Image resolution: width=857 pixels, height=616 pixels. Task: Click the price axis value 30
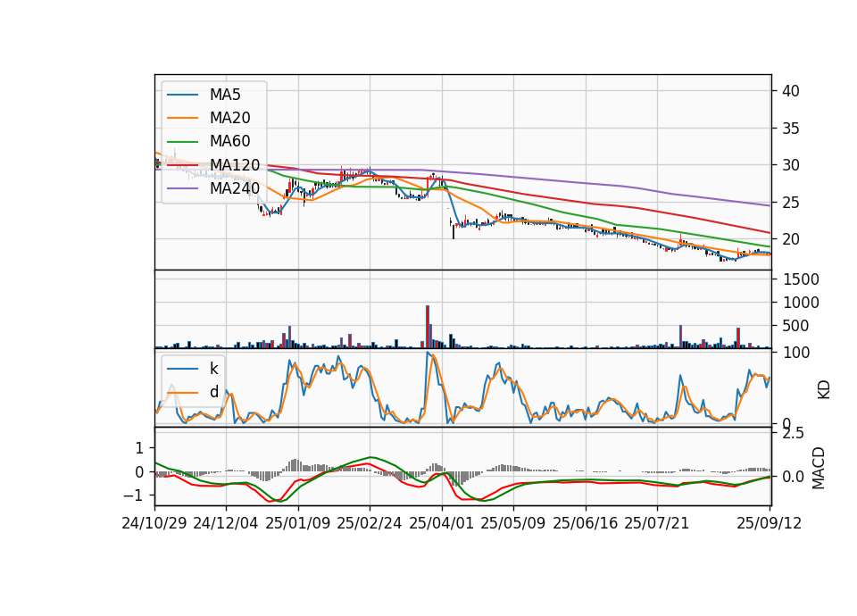pos(790,165)
